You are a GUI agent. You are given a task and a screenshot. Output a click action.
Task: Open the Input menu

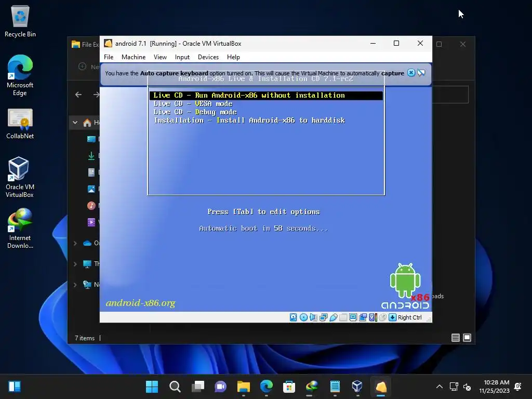182,57
